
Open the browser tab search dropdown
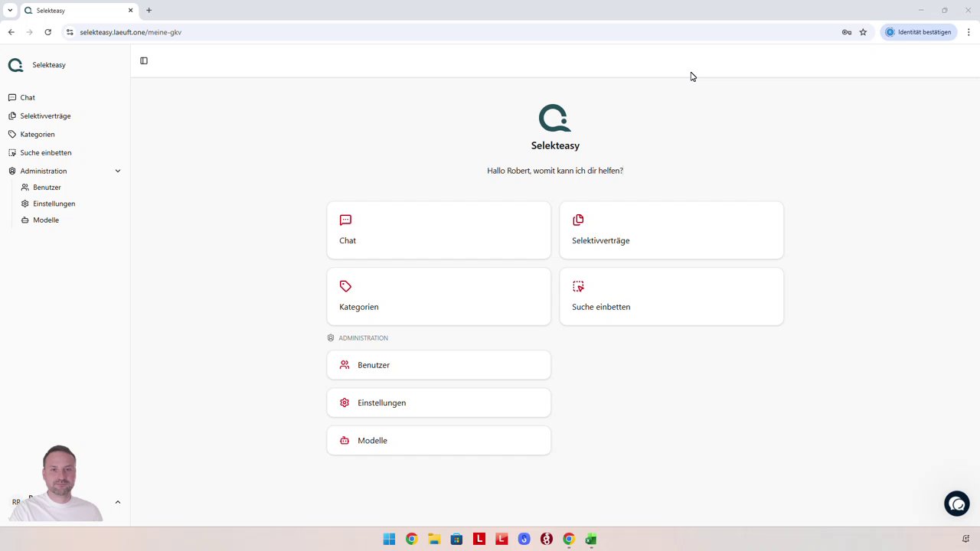[x=10, y=10]
